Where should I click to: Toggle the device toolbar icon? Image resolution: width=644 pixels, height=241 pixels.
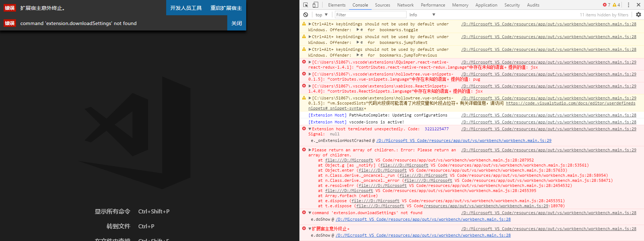(315, 5)
